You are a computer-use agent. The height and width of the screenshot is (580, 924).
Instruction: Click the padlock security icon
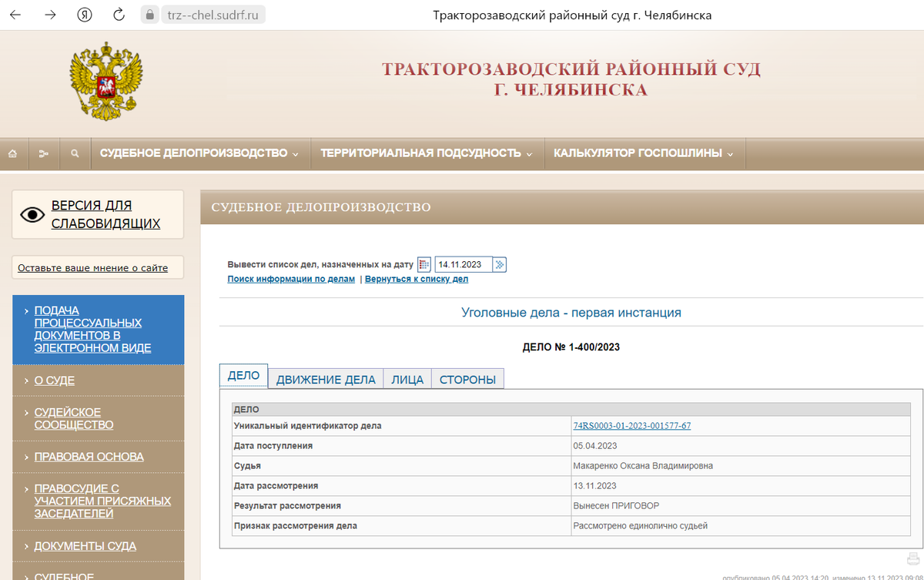[149, 15]
